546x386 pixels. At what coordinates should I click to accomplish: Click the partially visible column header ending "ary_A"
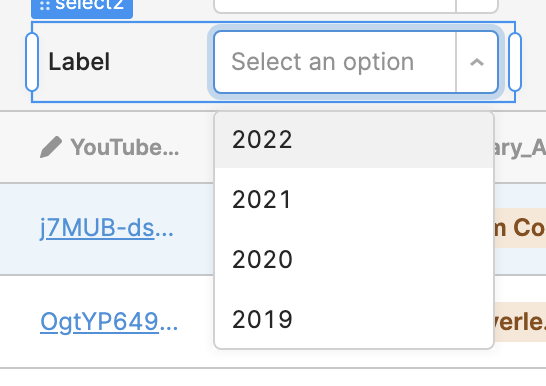(x=520, y=147)
